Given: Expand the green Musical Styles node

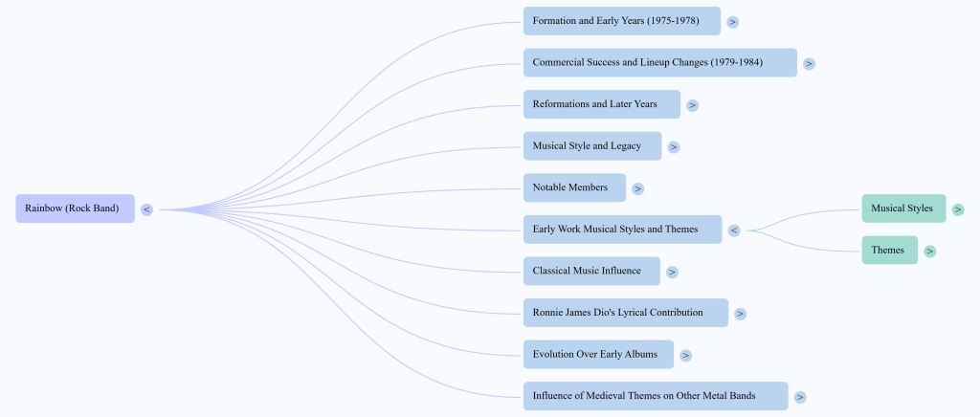Looking at the screenshot, I should [x=958, y=209].
